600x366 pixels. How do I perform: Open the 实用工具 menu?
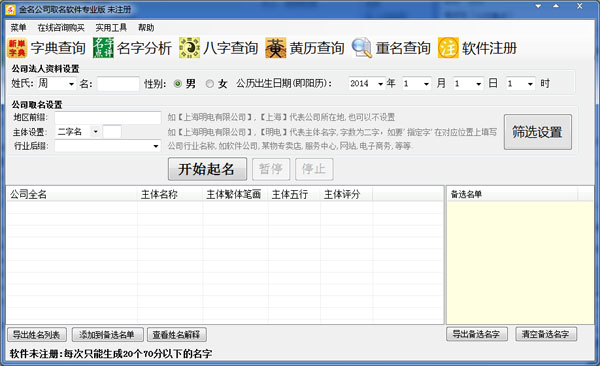tap(111, 28)
